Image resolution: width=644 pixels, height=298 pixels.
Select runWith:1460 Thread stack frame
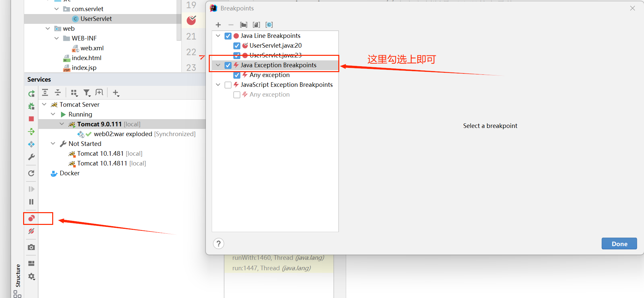tap(278, 258)
